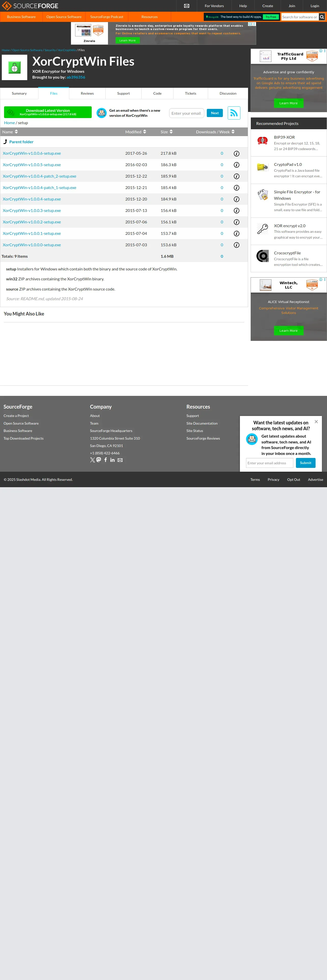
Task: Sort the file list by Name
Action: pos(10,132)
